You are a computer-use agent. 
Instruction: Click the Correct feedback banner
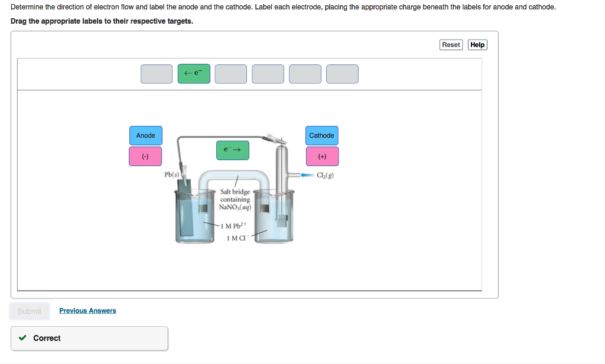coord(89,338)
